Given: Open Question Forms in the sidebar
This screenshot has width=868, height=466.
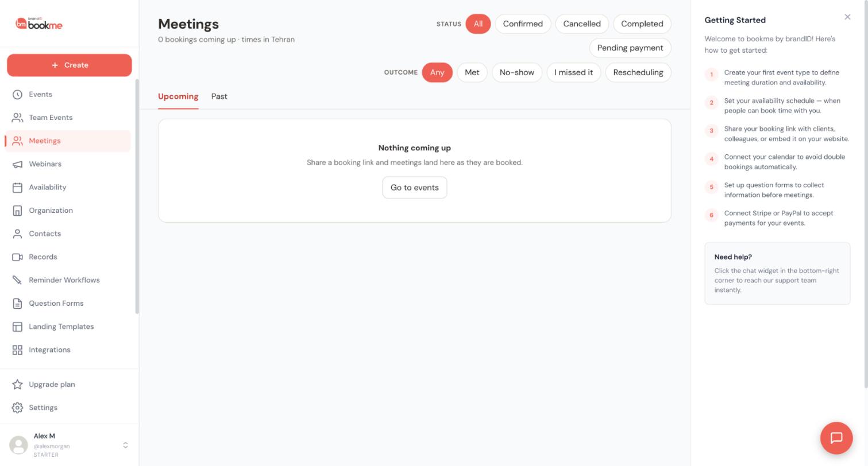Looking at the screenshot, I should 68,304.
